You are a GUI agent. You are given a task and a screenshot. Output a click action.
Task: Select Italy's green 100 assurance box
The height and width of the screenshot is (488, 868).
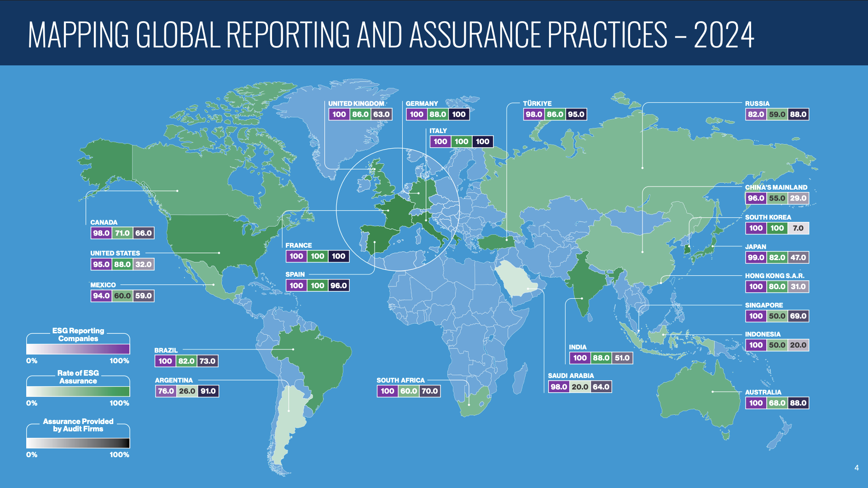(461, 141)
